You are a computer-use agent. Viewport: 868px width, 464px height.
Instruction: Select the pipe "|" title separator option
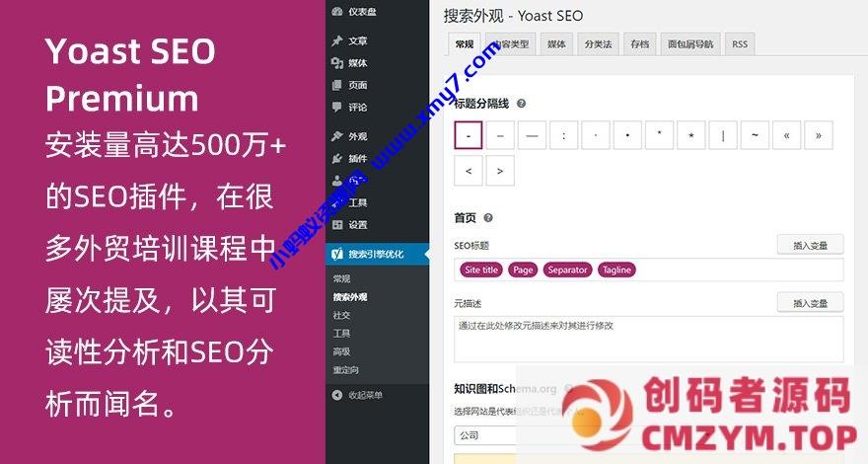coord(723,135)
